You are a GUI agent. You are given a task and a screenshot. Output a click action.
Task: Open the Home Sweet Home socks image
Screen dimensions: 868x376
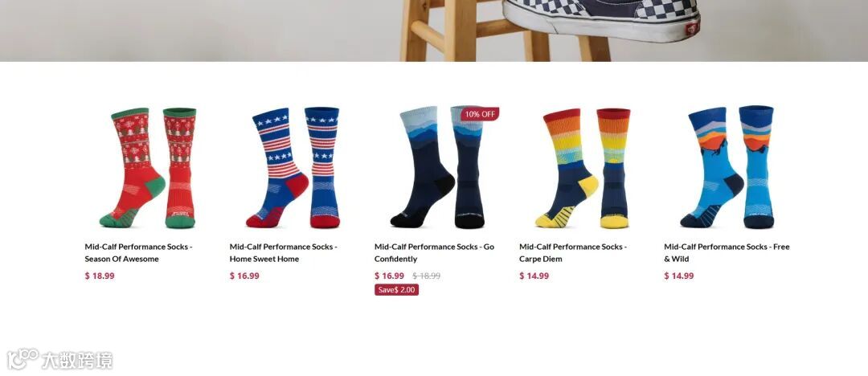tap(293, 167)
